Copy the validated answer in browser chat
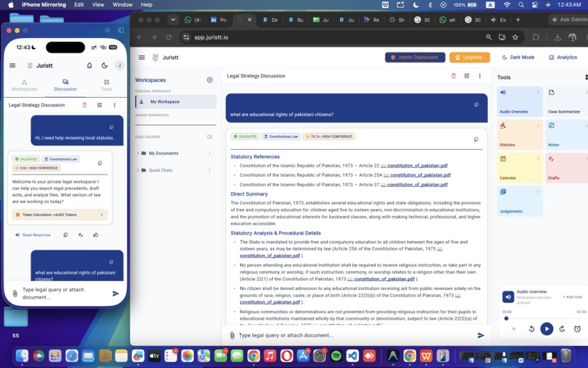Screen dimensions: 588x368 click(476, 139)
